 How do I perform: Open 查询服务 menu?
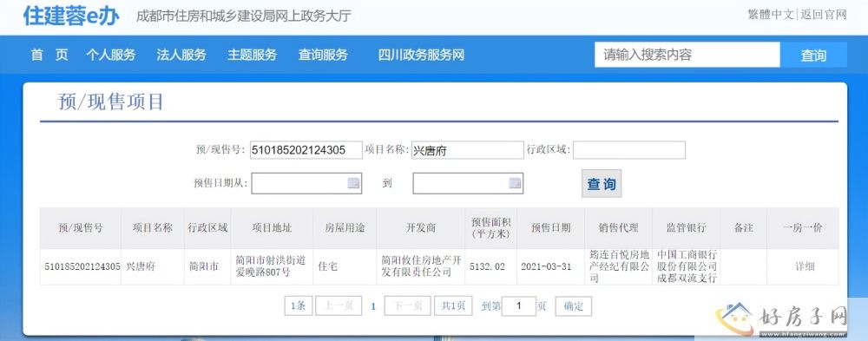[x=323, y=55]
